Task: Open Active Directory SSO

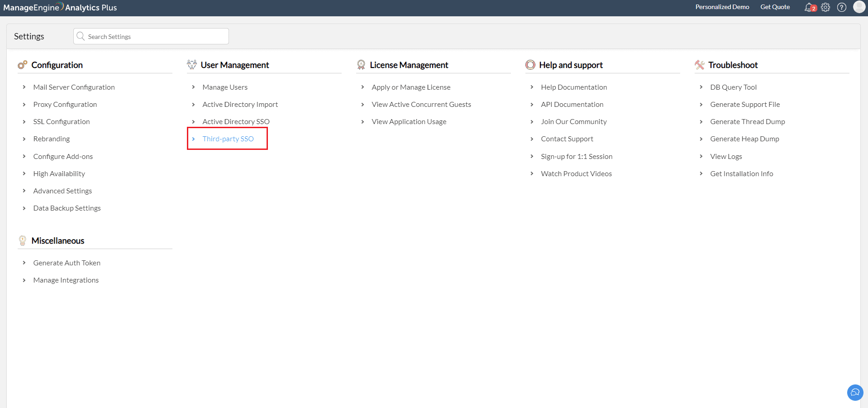Action: 236,121
